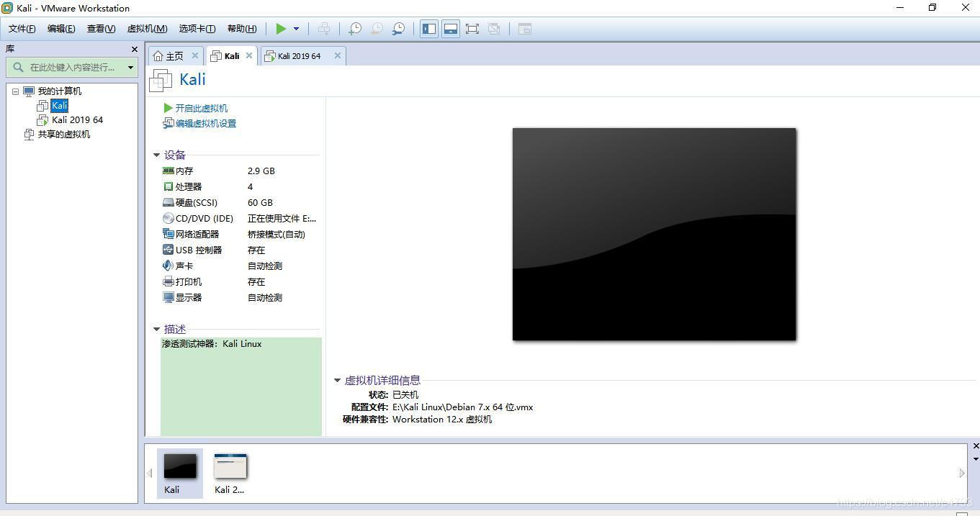Close the Kali tab
The width and height of the screenshot is (980, 516).
(249, 55)
